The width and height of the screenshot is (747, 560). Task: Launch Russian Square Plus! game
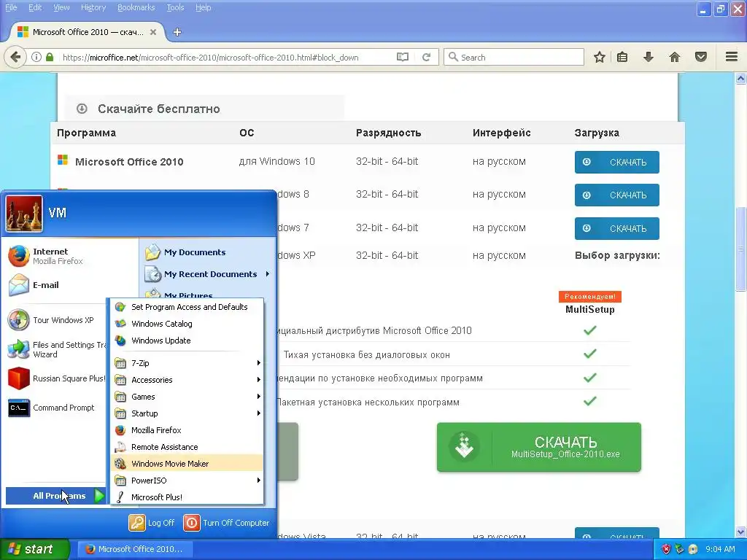(56, 378)
